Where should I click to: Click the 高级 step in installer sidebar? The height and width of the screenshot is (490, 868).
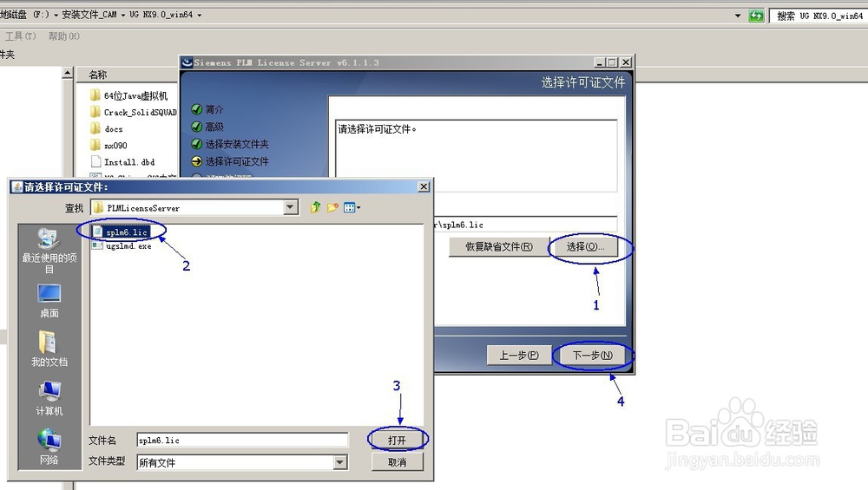coord(207,127)
